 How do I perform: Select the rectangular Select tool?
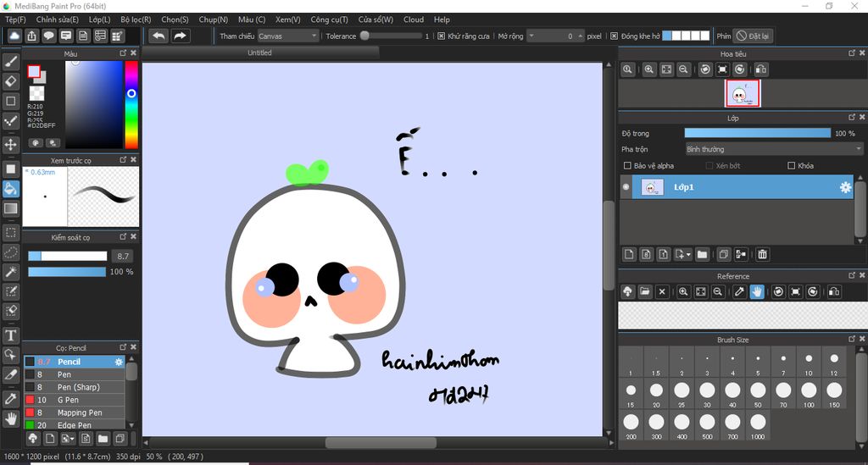tap(10, 233)
